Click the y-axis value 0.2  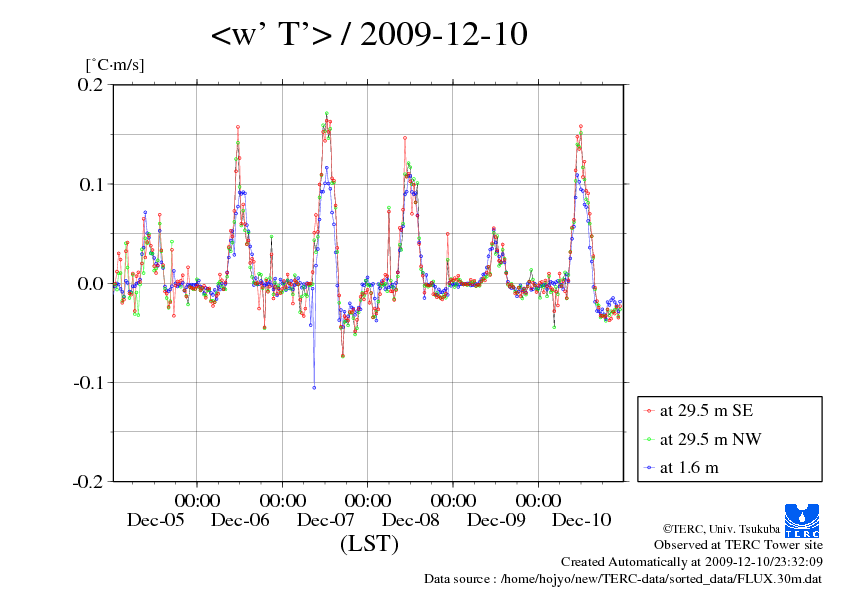pos(90,84)
